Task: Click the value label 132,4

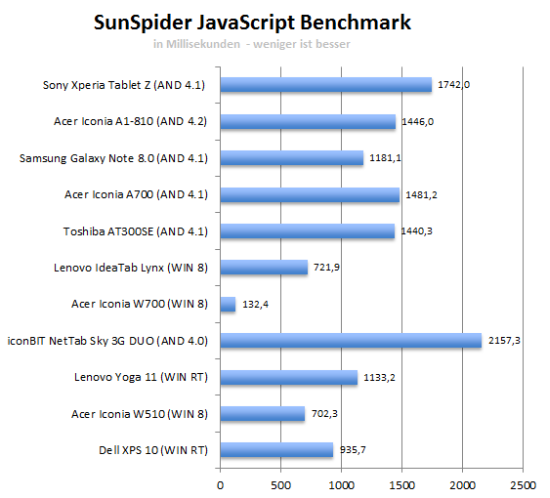Action: click(x=255, y=304)
